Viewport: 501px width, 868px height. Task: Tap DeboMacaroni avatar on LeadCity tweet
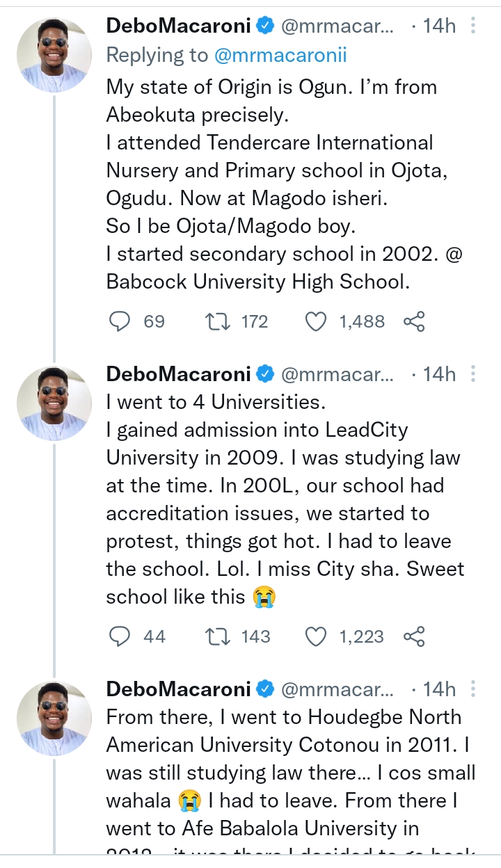point(54,403)
